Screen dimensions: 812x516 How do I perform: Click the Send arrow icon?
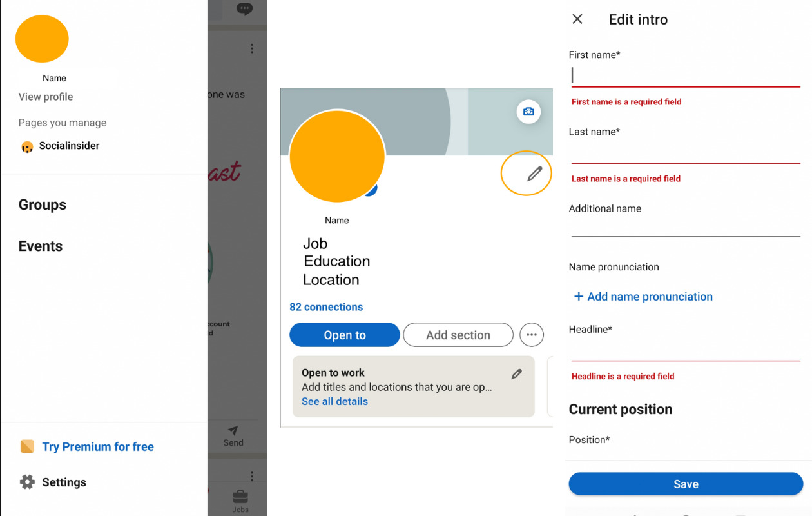233,430
